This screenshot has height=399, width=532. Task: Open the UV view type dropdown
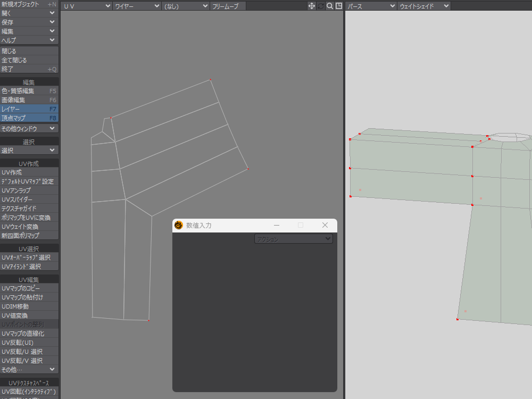coord(87,6)
